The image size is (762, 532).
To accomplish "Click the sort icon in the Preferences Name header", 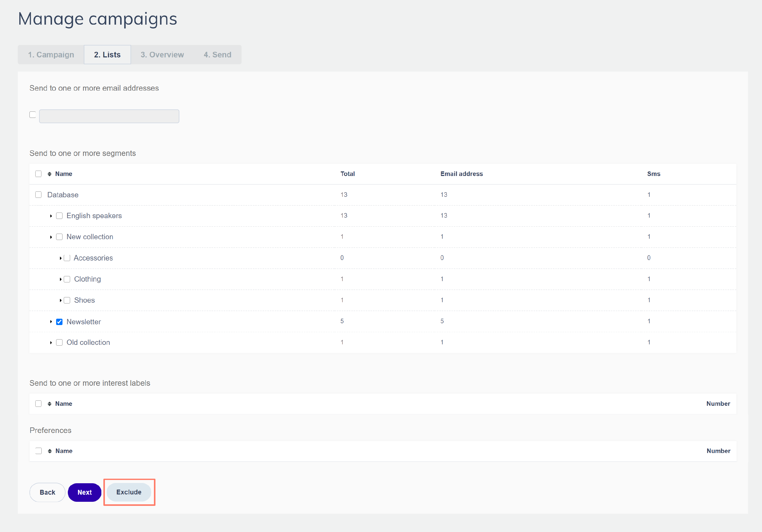I will point(50,451).
